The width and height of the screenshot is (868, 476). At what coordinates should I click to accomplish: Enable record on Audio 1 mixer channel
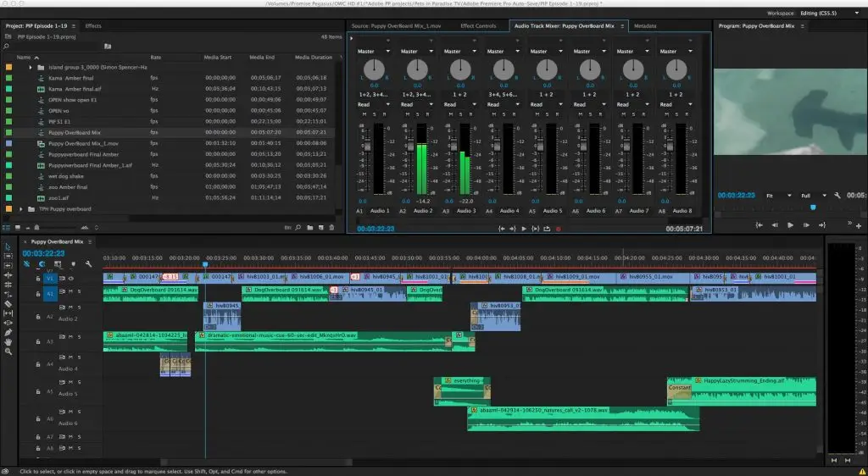[x=384, y=114]
